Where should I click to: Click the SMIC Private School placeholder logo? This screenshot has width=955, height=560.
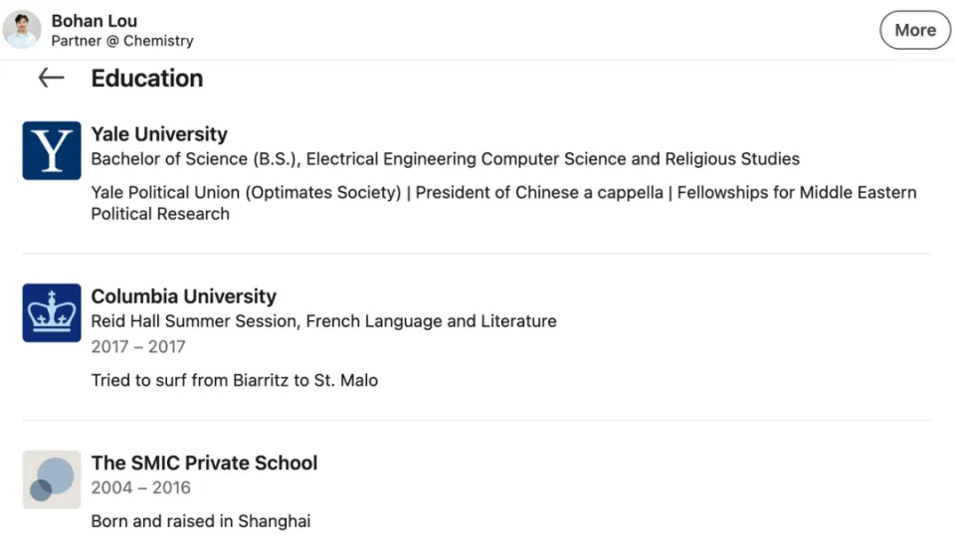[x=52, y=479]
